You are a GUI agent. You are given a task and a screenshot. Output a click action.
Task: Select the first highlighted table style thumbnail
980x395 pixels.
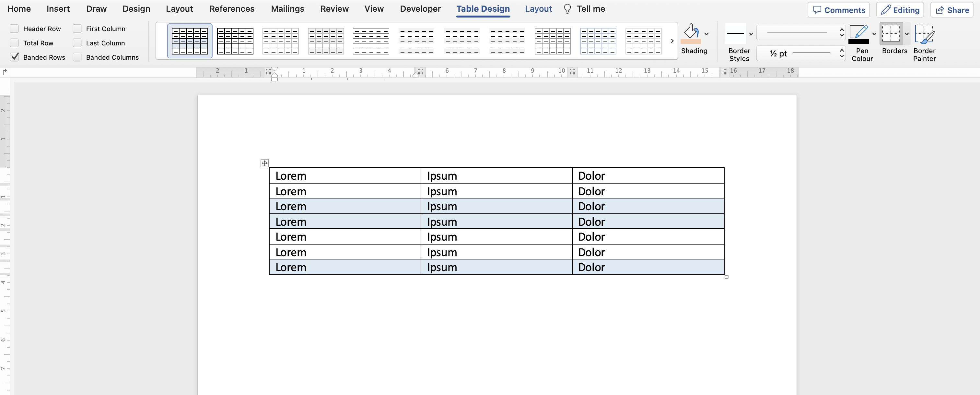point(190,41)
